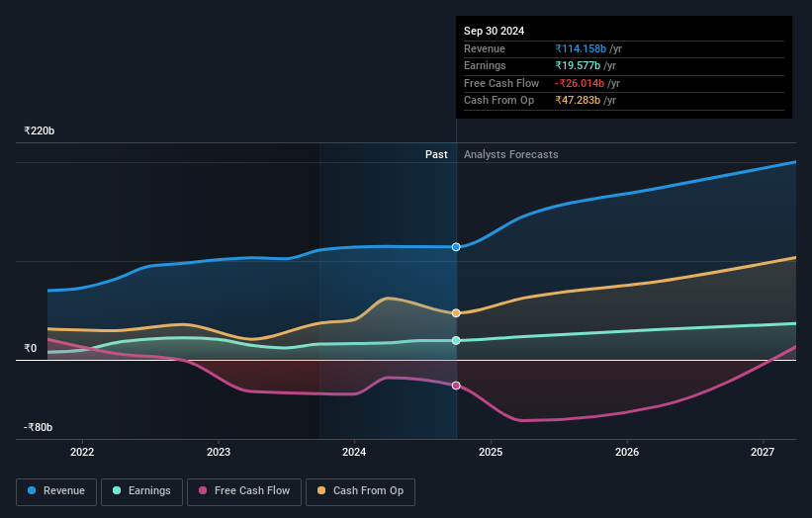Click the ₹0 y-axis label
812x518 pixels.
pos(31,348)
